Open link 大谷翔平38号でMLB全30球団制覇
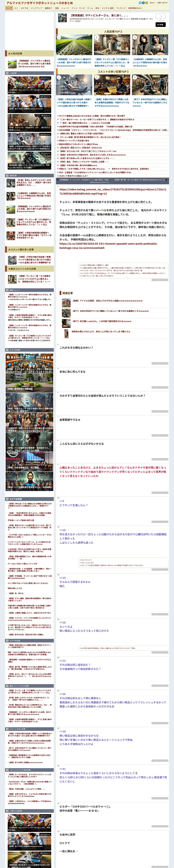174x868 pixels. (x=96, y=127)
